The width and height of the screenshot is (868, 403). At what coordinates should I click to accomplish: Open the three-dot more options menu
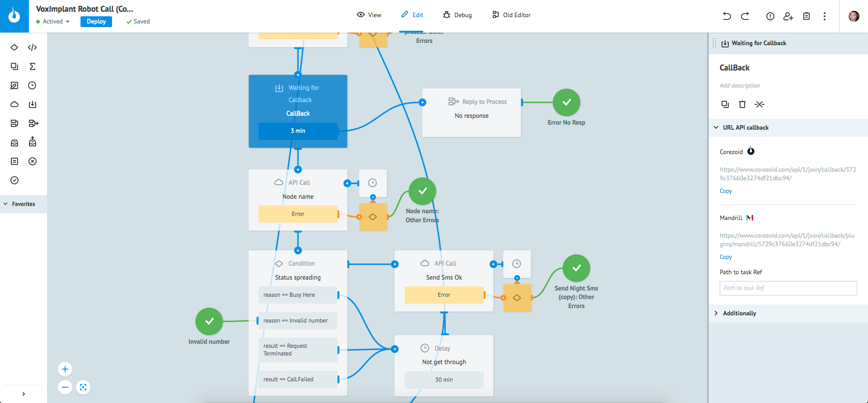coord(825,16)
